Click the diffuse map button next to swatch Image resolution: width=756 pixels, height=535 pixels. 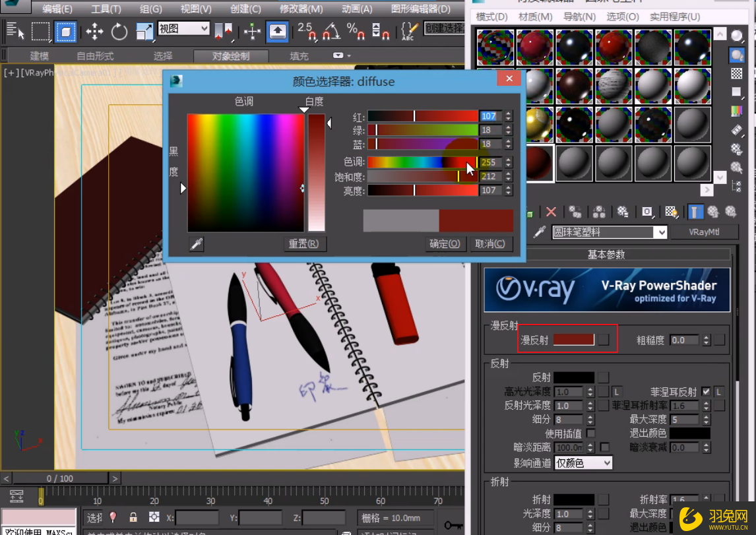click(604, 340)
